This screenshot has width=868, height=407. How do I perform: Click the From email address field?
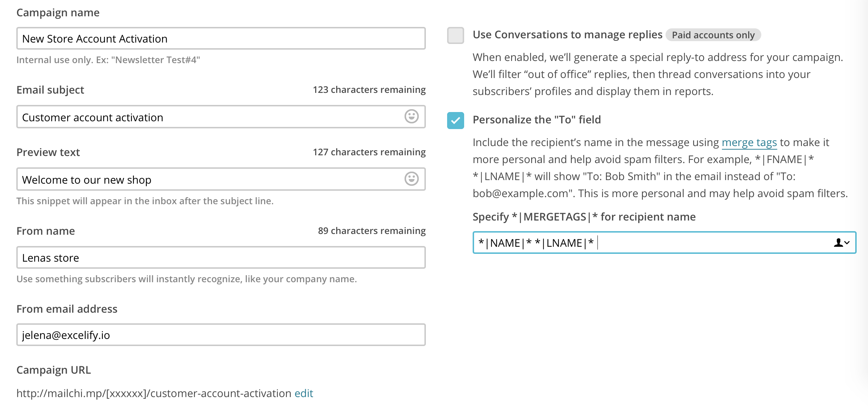pos(221,335)
